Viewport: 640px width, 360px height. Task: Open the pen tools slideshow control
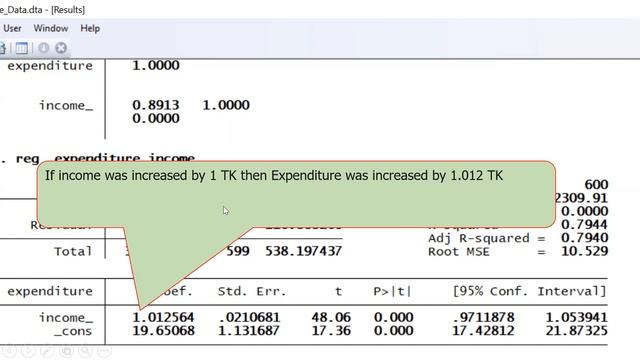[47, 350]
